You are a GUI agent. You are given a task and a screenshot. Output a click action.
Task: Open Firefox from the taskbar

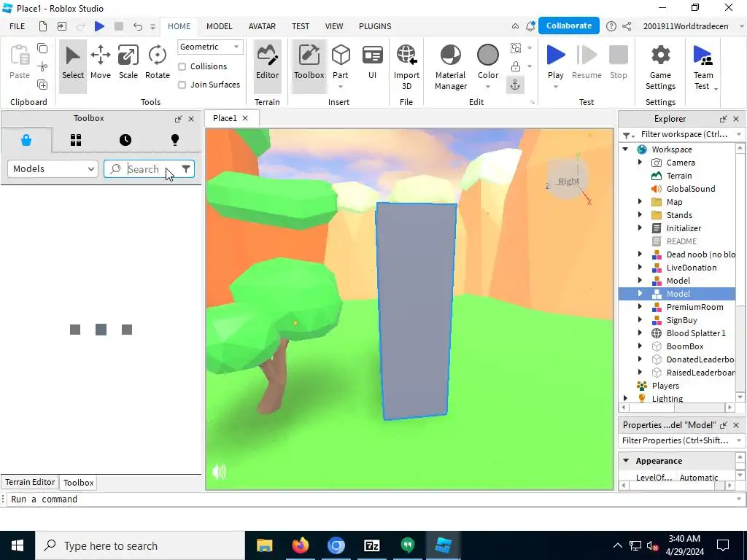(x=300, y=545)
